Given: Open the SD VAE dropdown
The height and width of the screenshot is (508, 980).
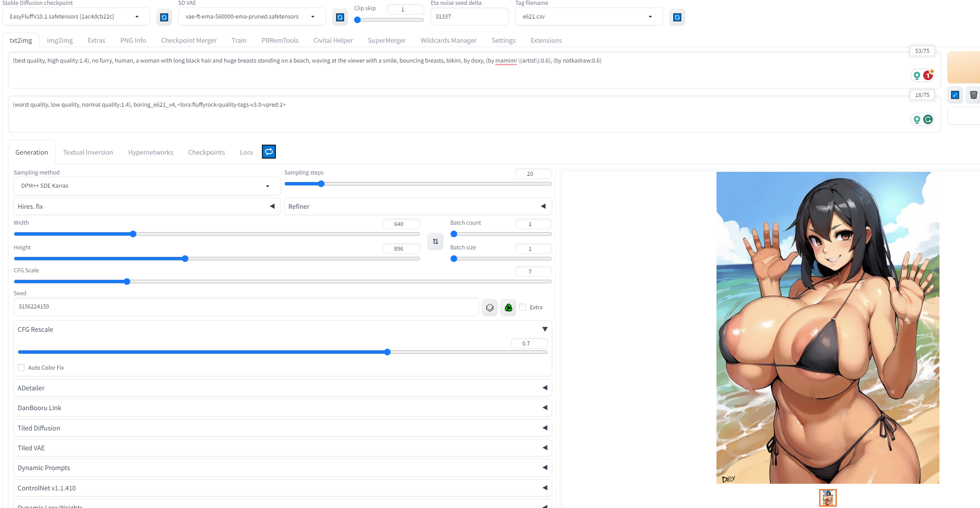Looking at the screenshot, I should pyautogui.click(x=252, y=17).
